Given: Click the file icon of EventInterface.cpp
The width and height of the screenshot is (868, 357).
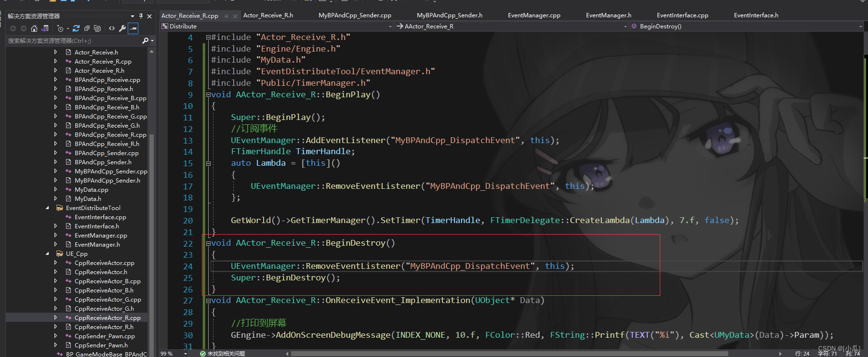Looking at the screenshot, I should [68, 217].
